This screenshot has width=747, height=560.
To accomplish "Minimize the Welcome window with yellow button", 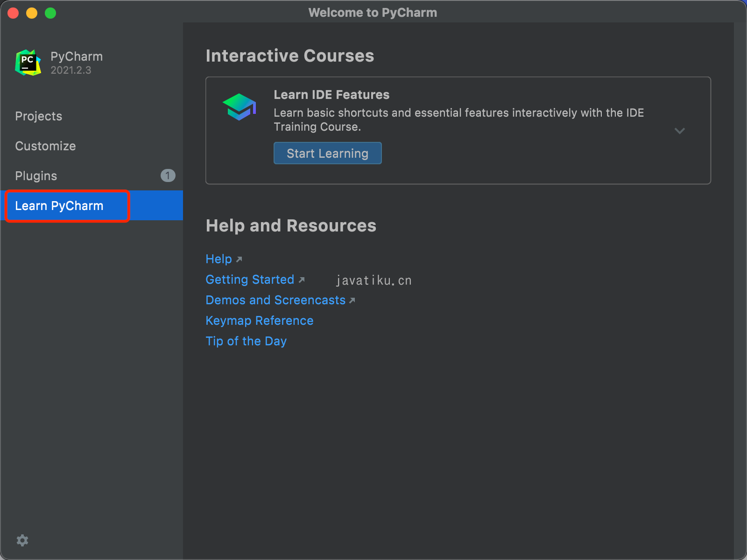I will tap(32, 13).
